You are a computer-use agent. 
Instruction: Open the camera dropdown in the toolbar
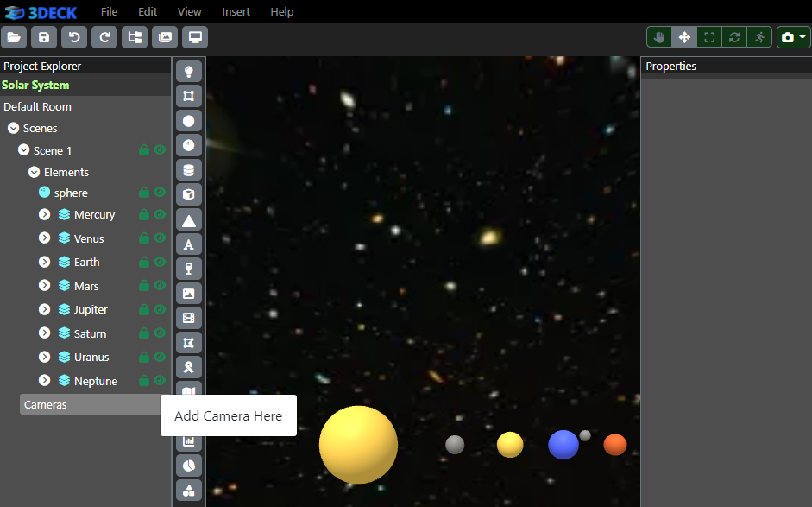pyautogui.click(x=793, y=37)
